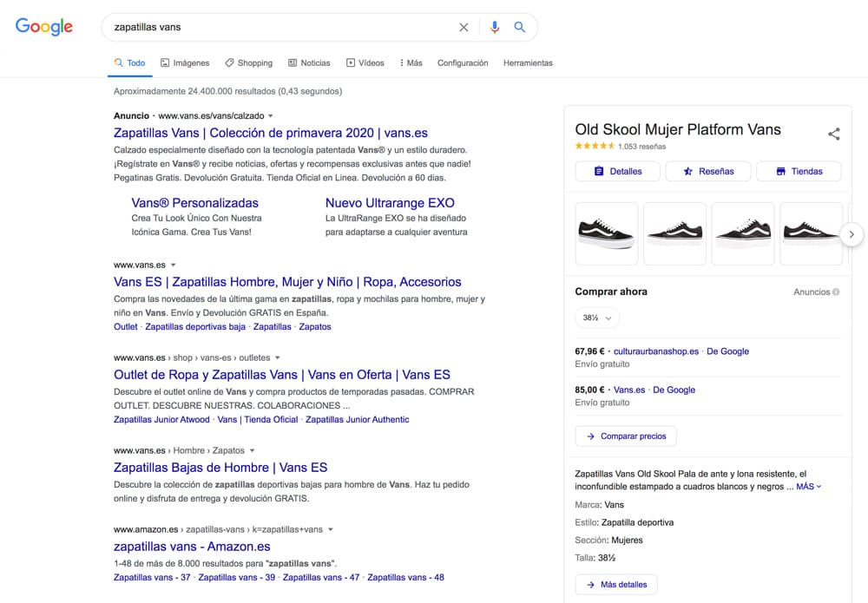Click the Detalles button
This screenshot has width=868, height=603.
pyautogui.click(x=617, y=172)
